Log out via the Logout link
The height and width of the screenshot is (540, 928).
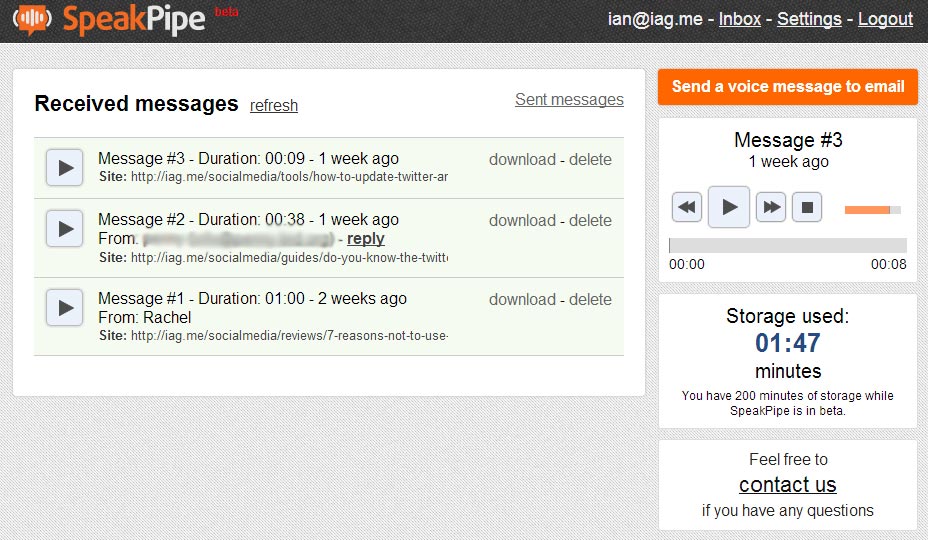coord(885,19)
